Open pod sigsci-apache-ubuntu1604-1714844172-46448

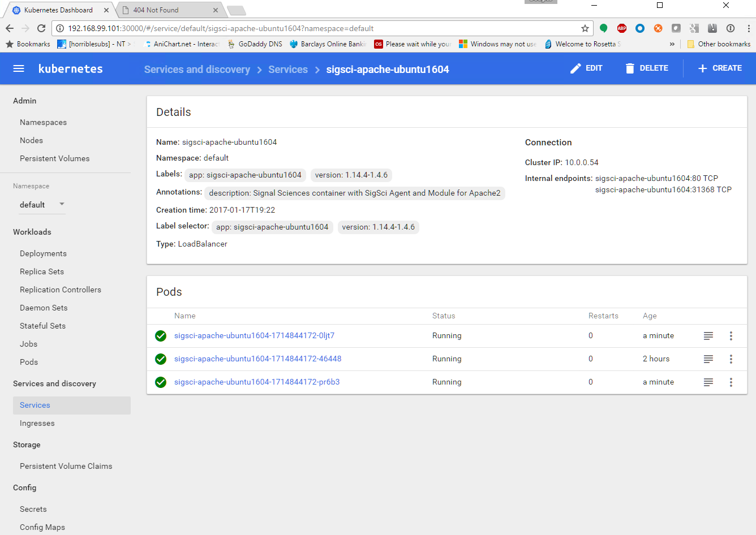pyautogui.click(x=258, y=359)
